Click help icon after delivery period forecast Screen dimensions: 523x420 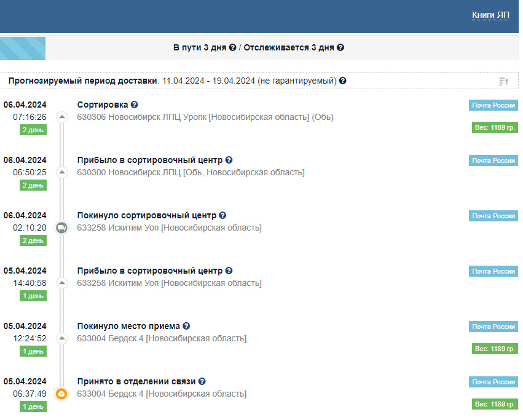(343, 81)
